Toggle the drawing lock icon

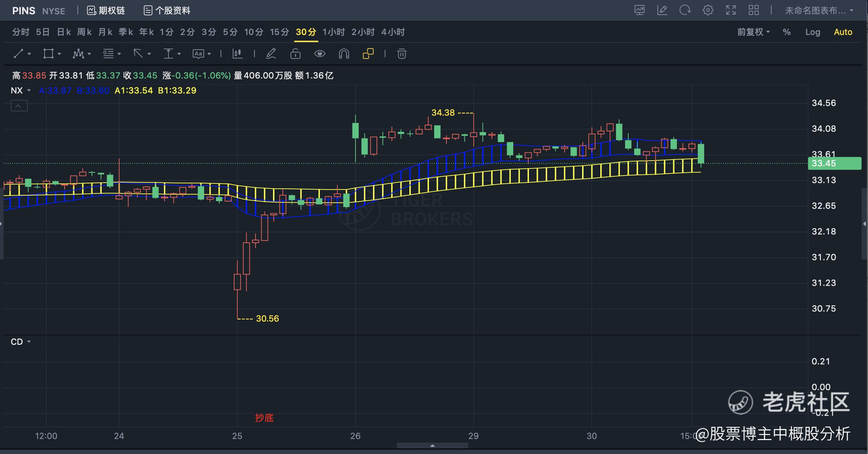point(295,54)
